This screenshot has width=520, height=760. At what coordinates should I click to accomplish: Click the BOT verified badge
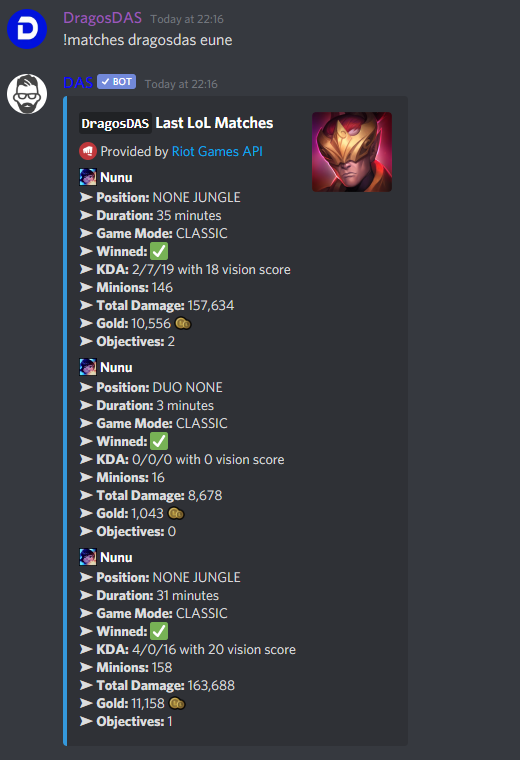(116, 81)
